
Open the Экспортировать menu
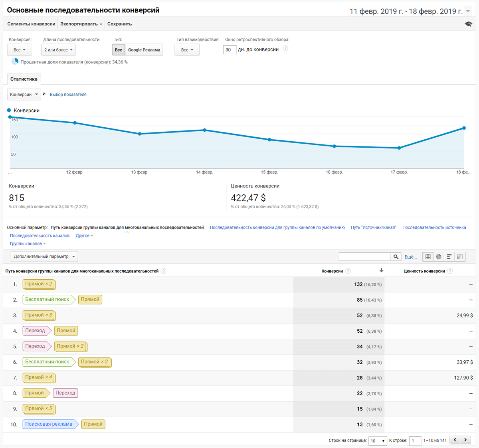click(81, 24)
